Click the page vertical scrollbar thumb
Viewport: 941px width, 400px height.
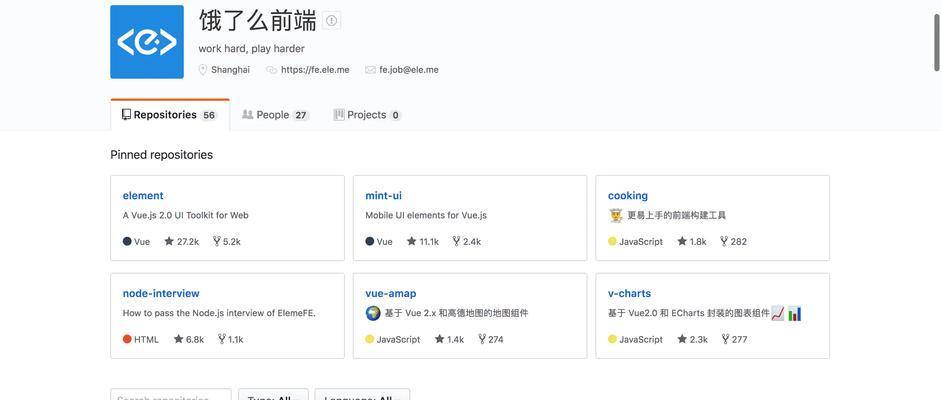pos(936,41)
